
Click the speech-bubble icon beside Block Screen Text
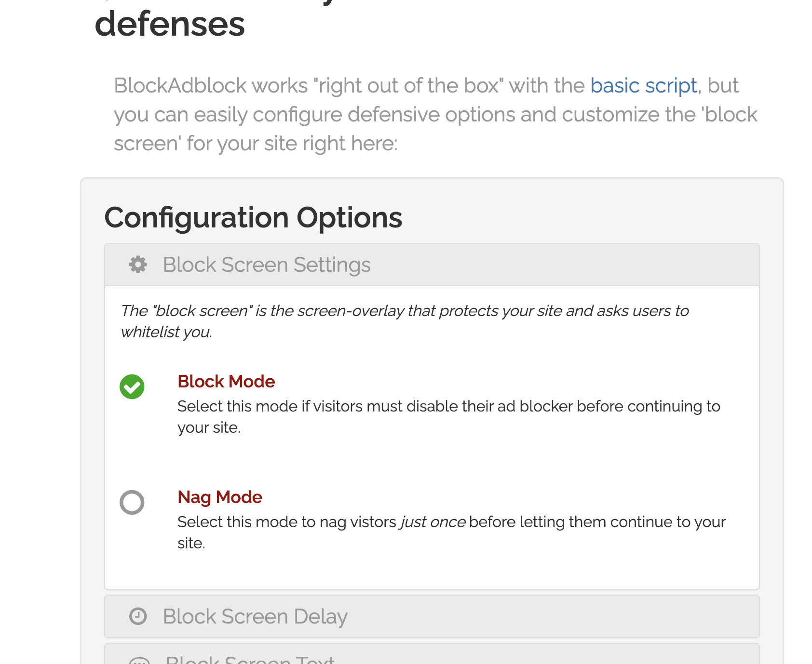pos(138,660)
